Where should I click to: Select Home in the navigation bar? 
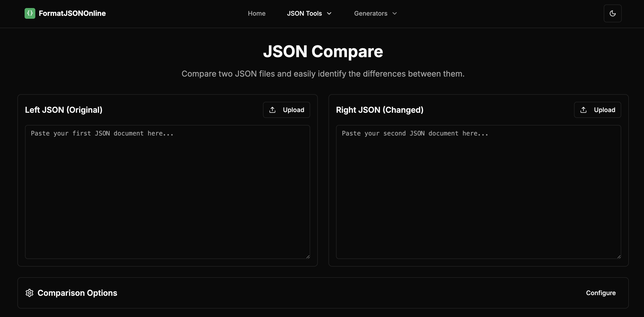click(x=257, y=13)
